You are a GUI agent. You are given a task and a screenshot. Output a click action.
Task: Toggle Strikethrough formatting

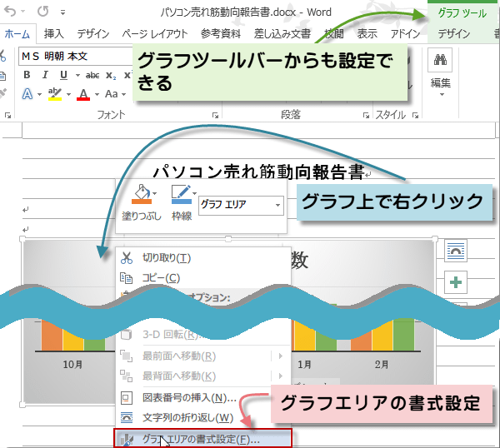coord(92,75)
